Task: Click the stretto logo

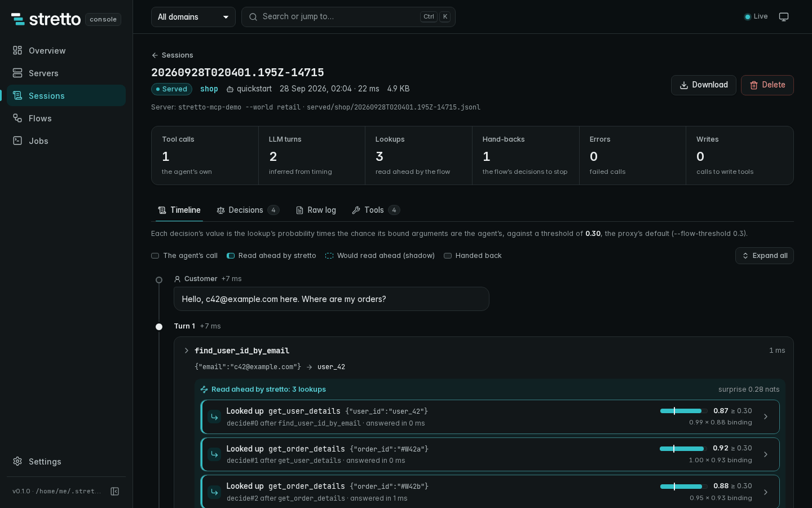Action: 46,19
